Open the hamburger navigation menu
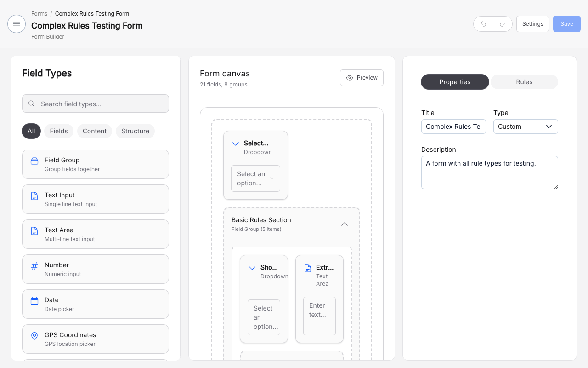The image size is (588, 368). tap(17, 24)
